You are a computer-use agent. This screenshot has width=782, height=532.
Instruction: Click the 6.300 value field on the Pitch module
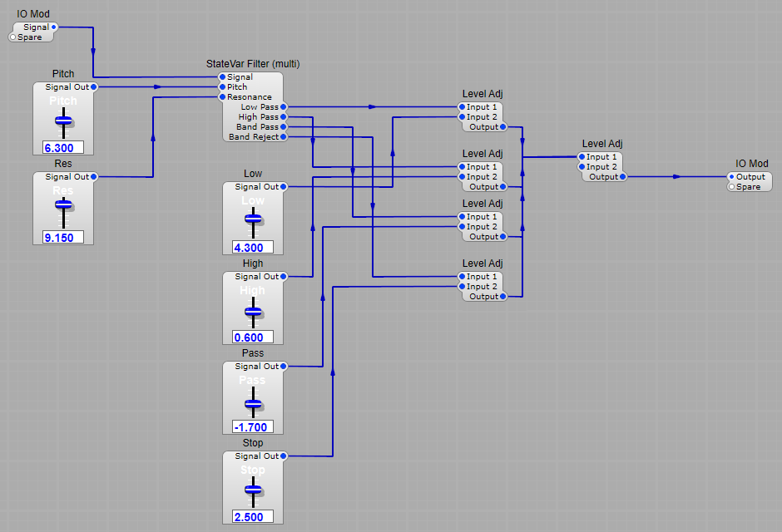click(x=62, y=147)
